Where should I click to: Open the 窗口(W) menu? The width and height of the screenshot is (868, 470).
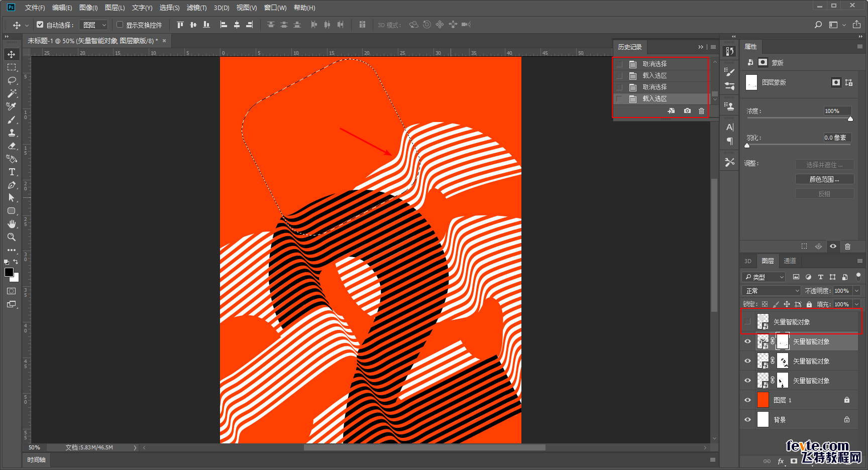pyautogui.click(x=275, y=8)
